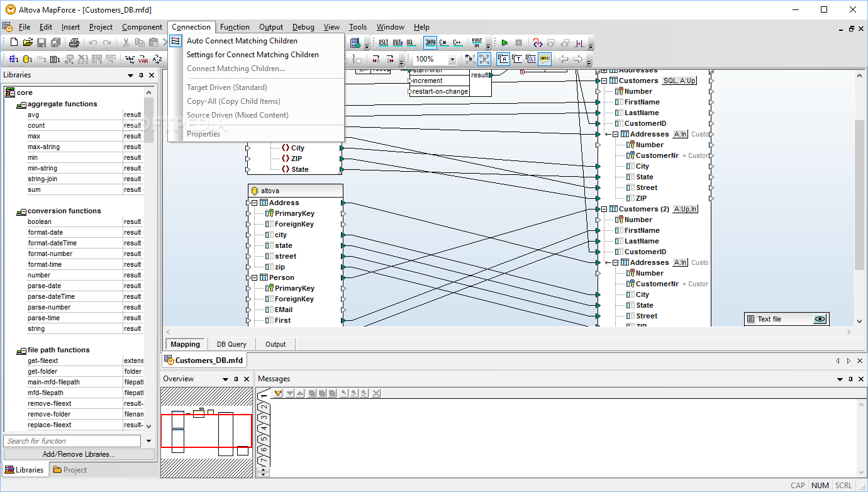
Task: Insert Text file component icon
Action: tap(55, 59)
